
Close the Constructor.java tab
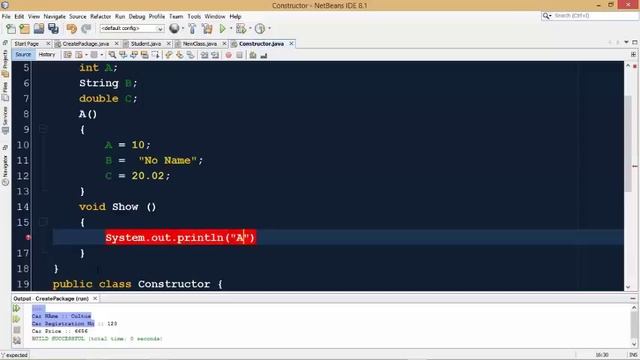(291, 44)
